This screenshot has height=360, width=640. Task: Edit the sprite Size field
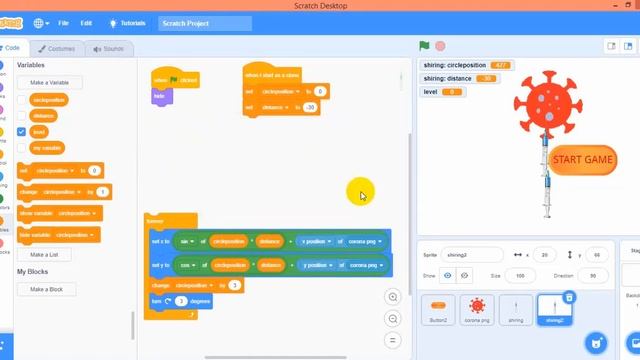pyautogui.click(x=520, y=276)
